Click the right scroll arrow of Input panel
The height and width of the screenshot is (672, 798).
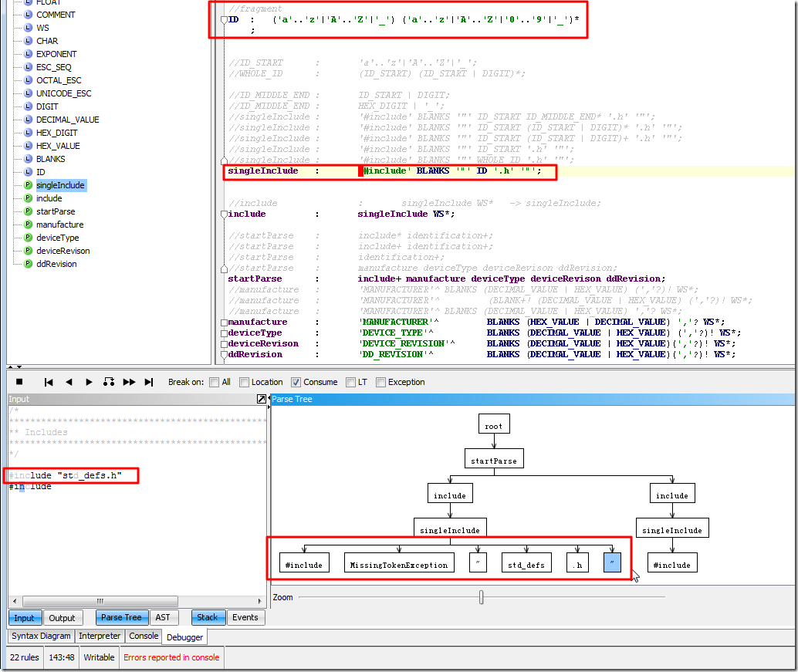click(260, 601)
